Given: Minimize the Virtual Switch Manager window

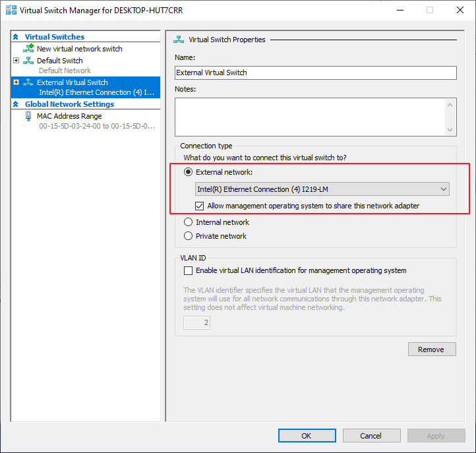Looking at the screenshot, I should click(x=400, y=10).
